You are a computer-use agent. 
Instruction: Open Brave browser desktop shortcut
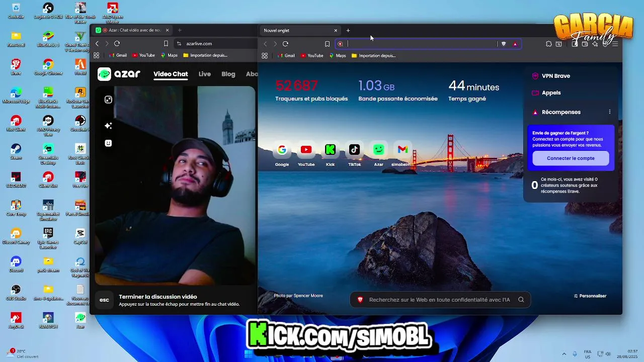click(16, 67)
